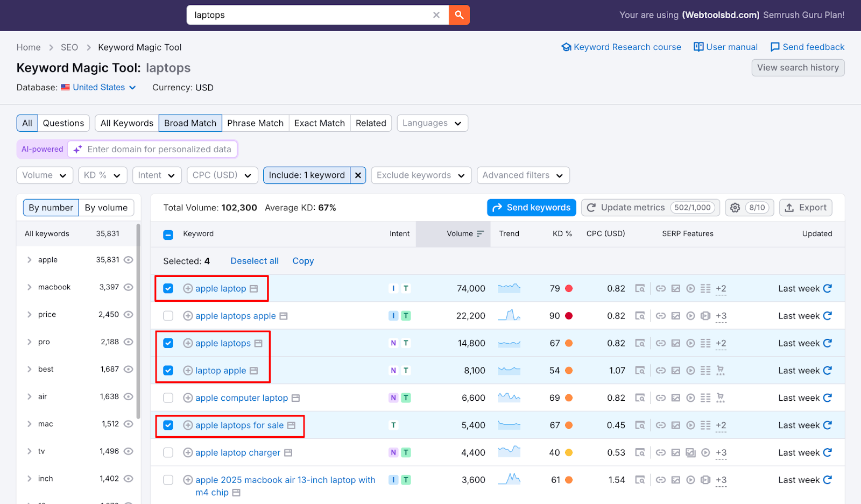The width and height of the screenshot is (861, 504).
Task: Change the database with the United States dropdown
Action: tap(98, 87)
